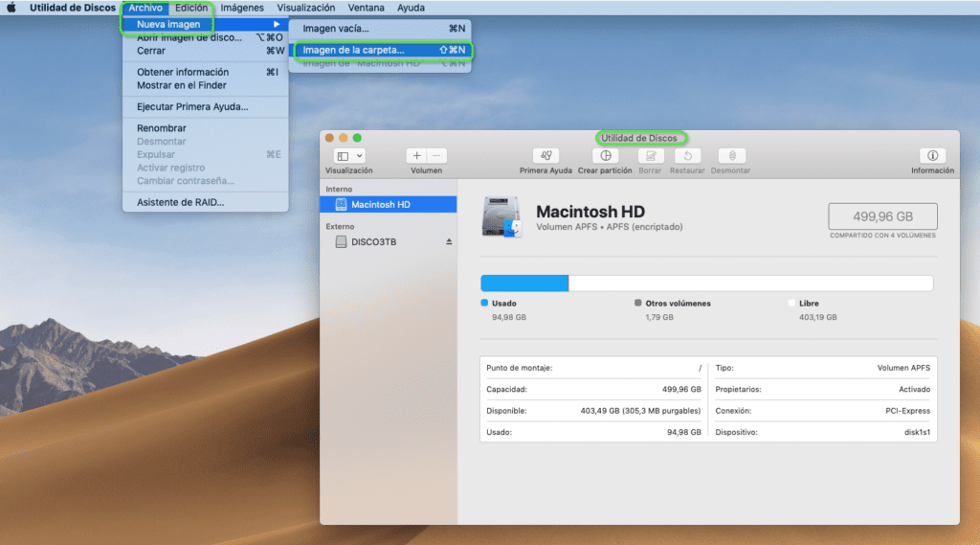This screenshot has width=980, height=545.
Task: Click Capacidad value 499,96 GB
Action: pos(681,389)
